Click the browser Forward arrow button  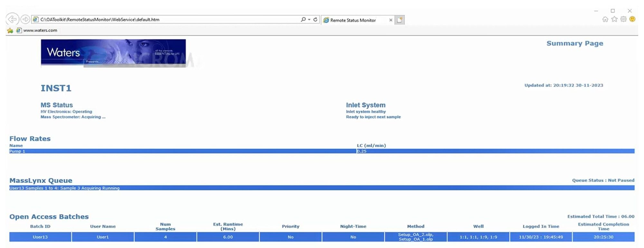tap(25, 19)
